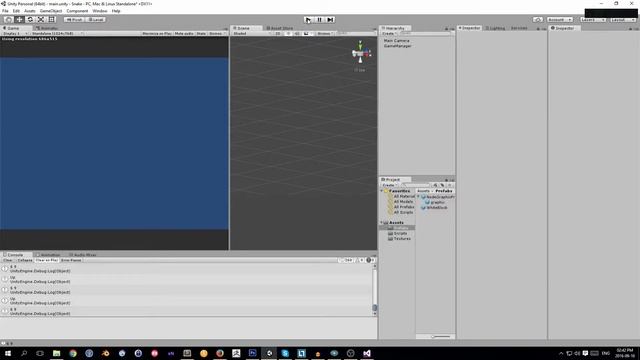The height and width of the screenshot is (360, 640).
Task: Toggle Pivot/Center handle position
Action: pos(75,20)
